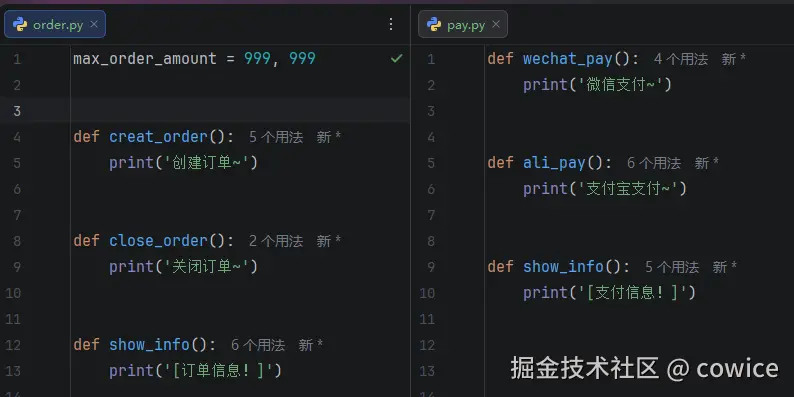Viewport: 794px width, 397px height.
Task: Click the '关闭订单~' string literal
Action: pos(208,267)
